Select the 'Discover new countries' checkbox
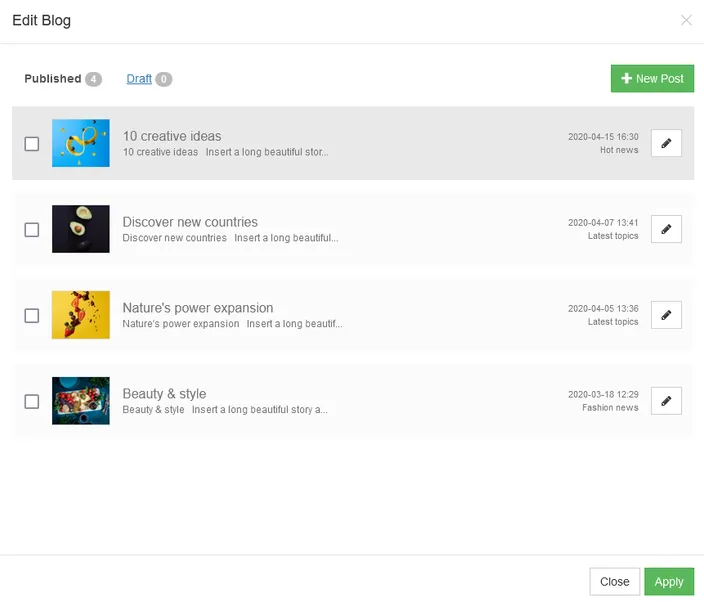The height and width of the screenshot is (602, 704). point(32,229)
